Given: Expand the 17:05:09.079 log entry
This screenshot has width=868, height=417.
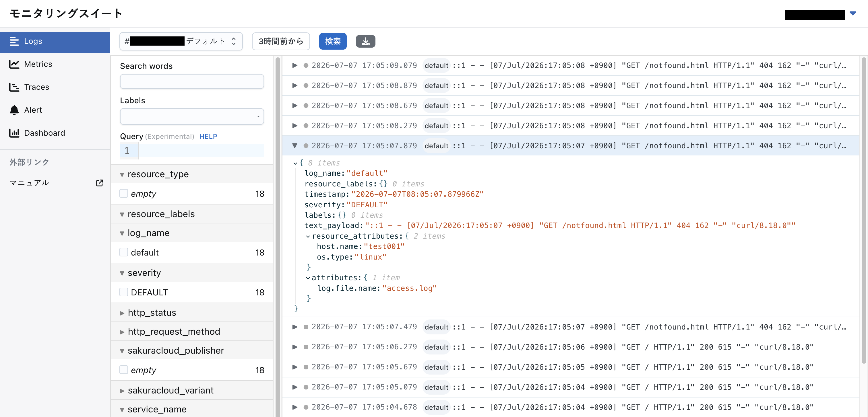Looking at the screenshot, I should 295,65.
